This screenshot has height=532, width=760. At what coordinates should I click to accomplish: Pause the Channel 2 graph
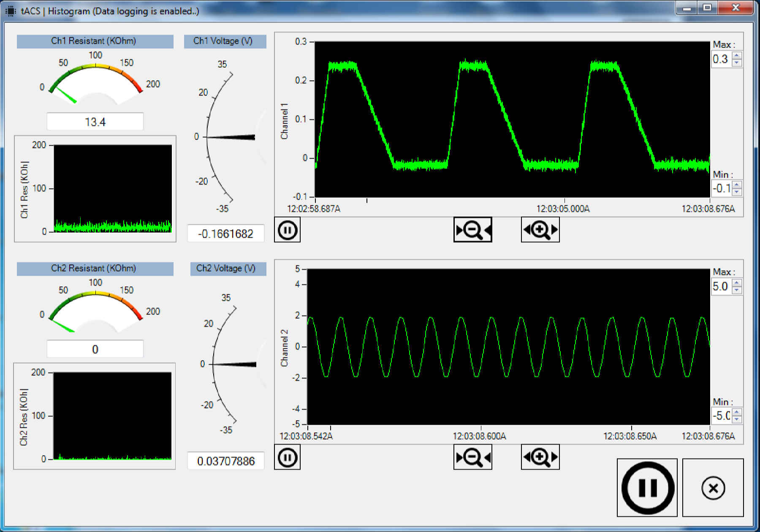(x=287, y=457)
